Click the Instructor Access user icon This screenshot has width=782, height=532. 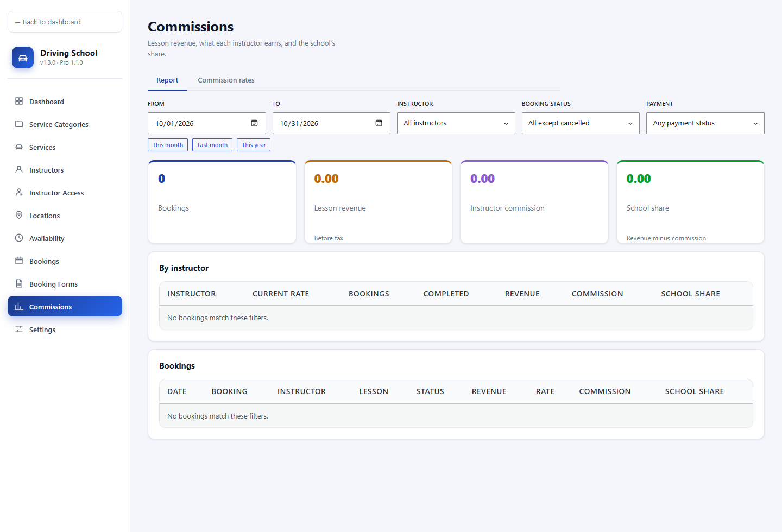point(19,192)
